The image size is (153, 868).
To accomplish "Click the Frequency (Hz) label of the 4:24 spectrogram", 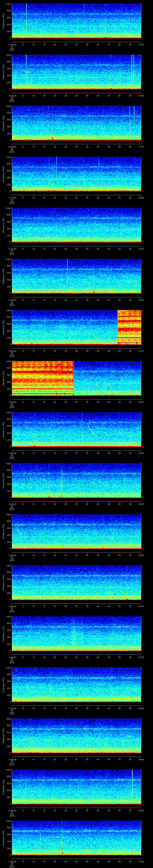I will click(4, 531).
